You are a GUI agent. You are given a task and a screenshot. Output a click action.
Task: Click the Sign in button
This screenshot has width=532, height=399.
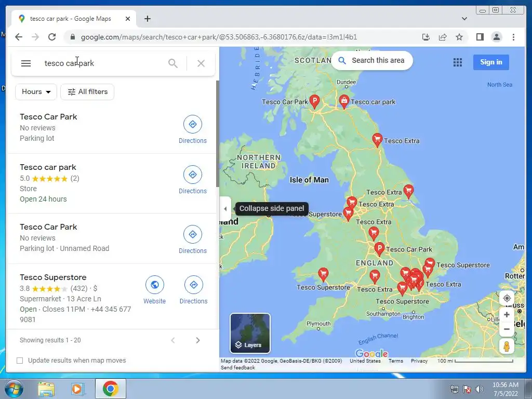point(491,62)
